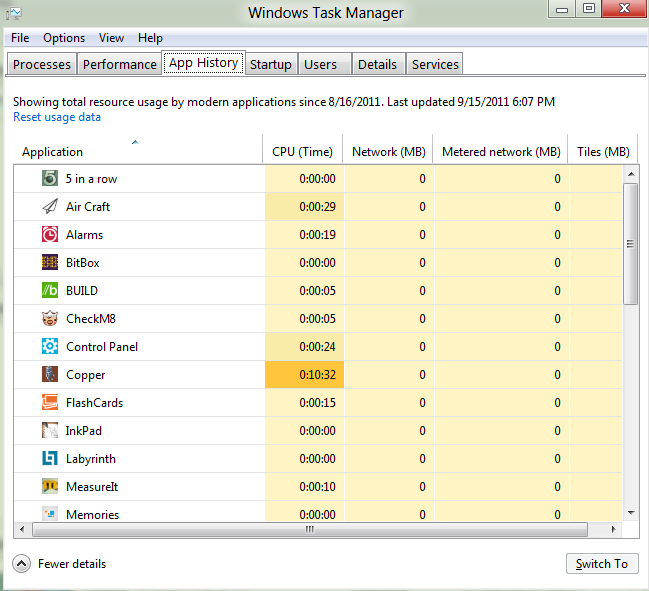649x591 pixels.
Task: Select the Labyrinth row name
Action: tap(91, 459)
